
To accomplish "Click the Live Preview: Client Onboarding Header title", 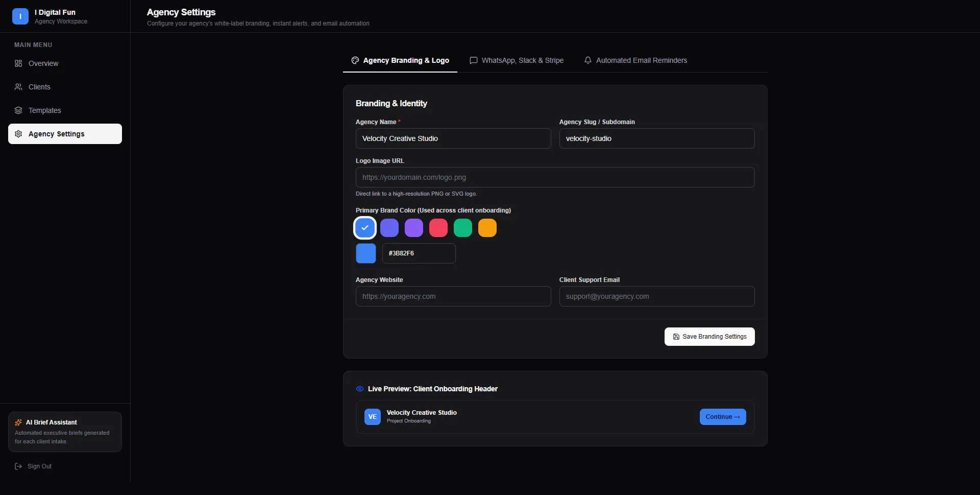I will [x=433, y=389].
